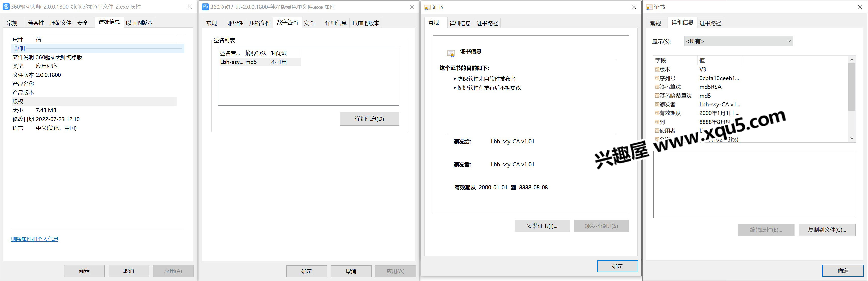
Task: Click 字段 column header in certificate details
Action: (675, 60)
